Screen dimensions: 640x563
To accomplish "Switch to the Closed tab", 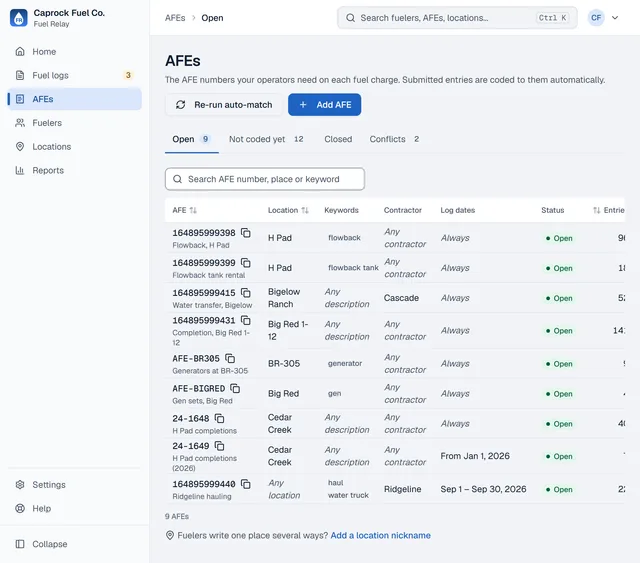I will 338,139.
